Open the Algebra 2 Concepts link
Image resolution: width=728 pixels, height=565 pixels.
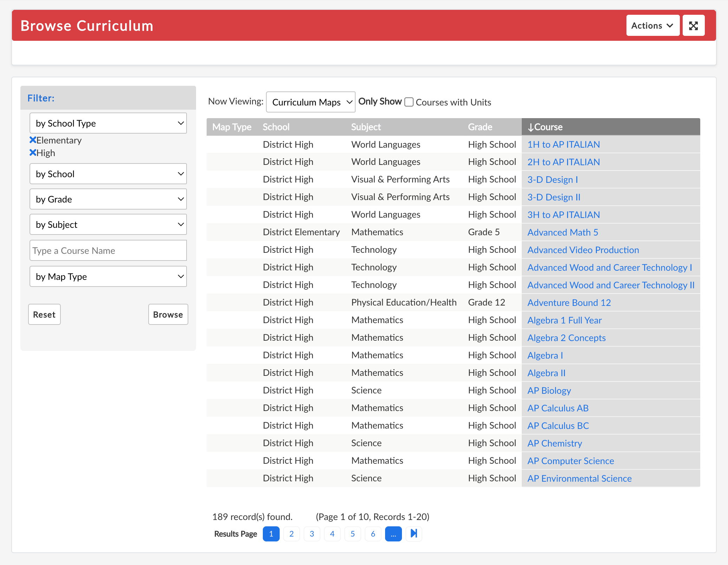click(566, 338)
